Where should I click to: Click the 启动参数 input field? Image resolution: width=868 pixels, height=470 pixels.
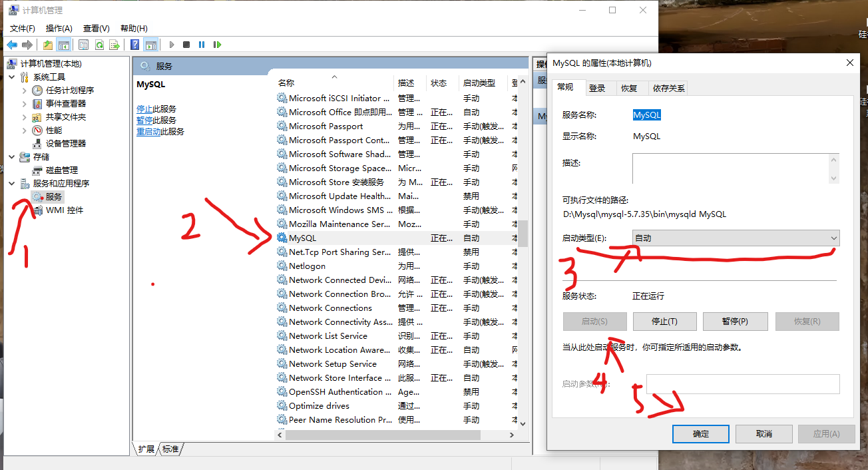743,384
